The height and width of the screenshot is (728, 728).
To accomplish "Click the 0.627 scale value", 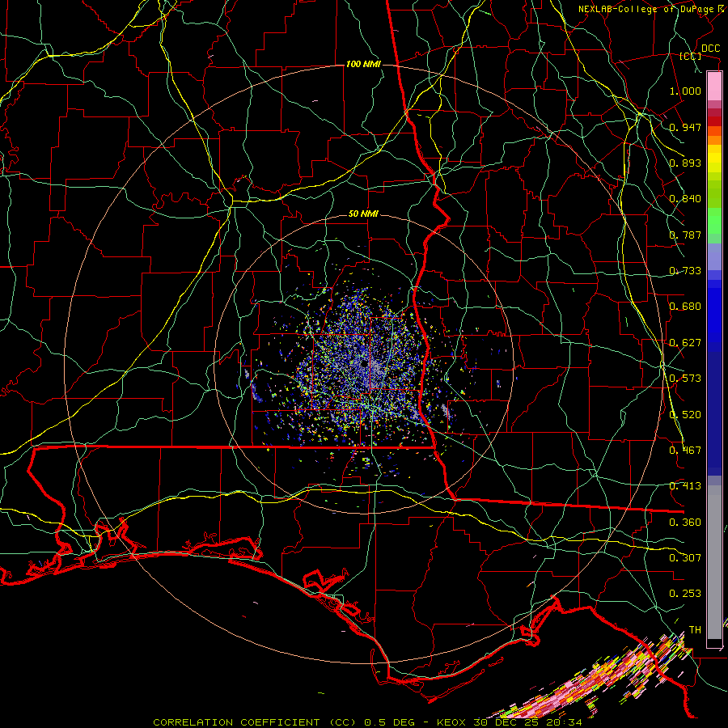I will point(685,342).
